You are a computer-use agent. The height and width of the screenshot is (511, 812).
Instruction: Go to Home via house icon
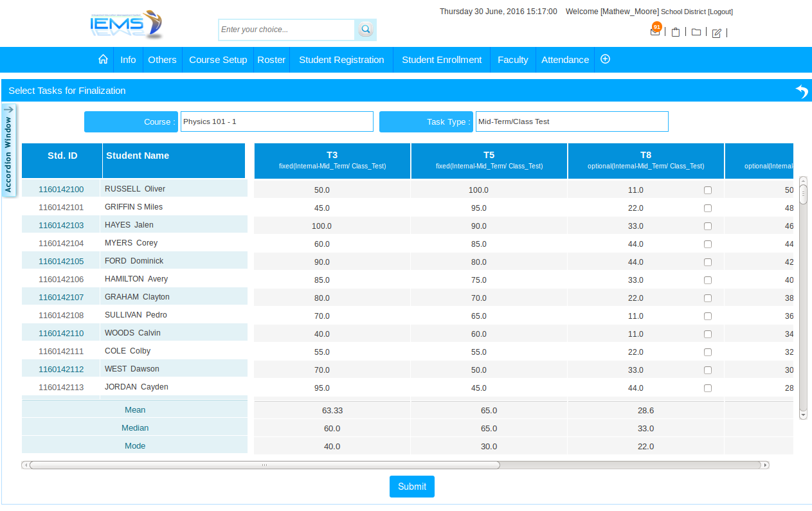[103, 59]
